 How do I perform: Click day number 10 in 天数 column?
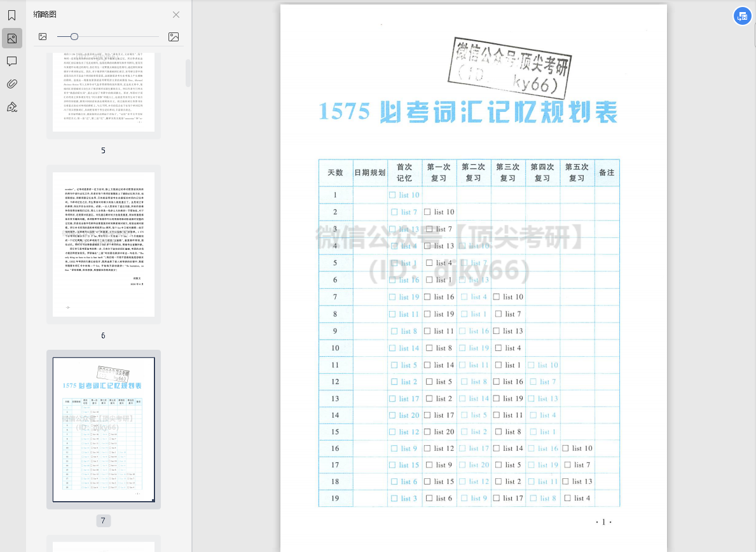336,348
